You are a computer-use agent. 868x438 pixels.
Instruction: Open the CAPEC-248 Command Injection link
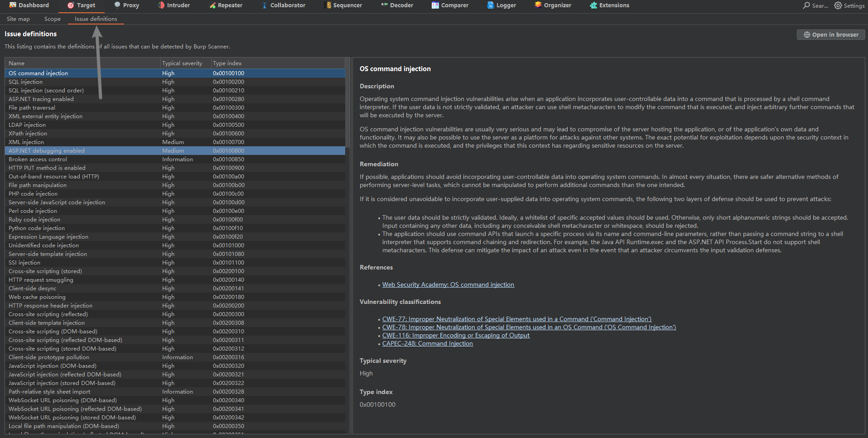(x=428, y=344)
